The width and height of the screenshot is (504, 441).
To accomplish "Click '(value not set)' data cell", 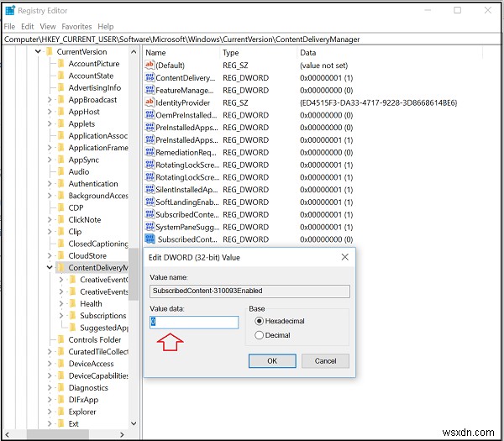I will coord(323,66).
